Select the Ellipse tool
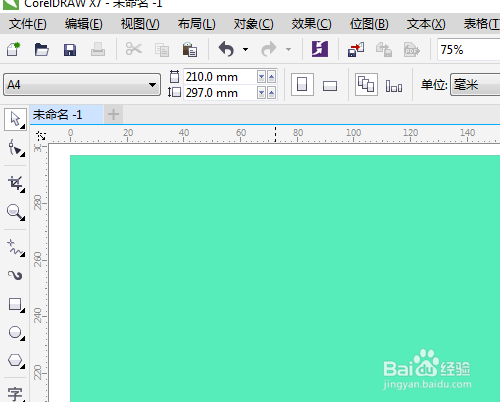This screenshot has height=402, width=500. coord(16,333)
